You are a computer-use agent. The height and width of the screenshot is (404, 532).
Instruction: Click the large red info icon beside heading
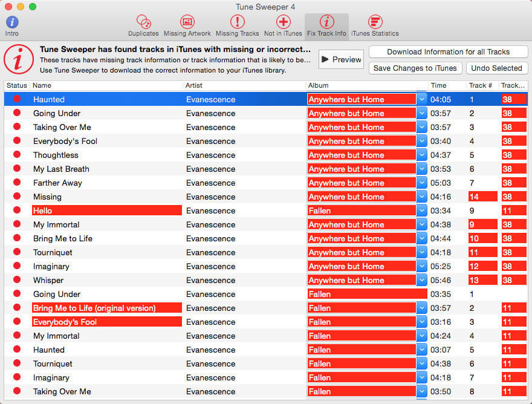(x=19, y=59)
